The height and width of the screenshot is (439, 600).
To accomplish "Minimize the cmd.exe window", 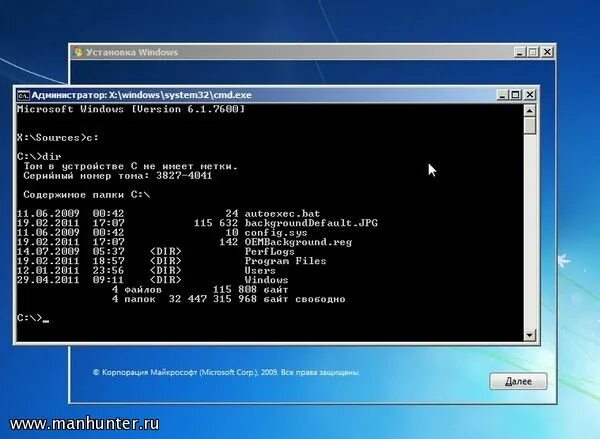I will point(502,95).
